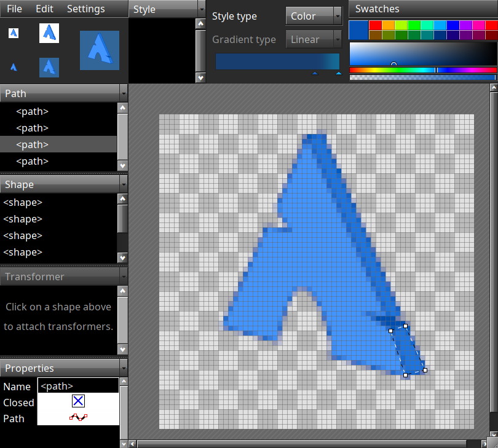
Task: Click the medium blue-background icon preview
Action: (49, 68)
